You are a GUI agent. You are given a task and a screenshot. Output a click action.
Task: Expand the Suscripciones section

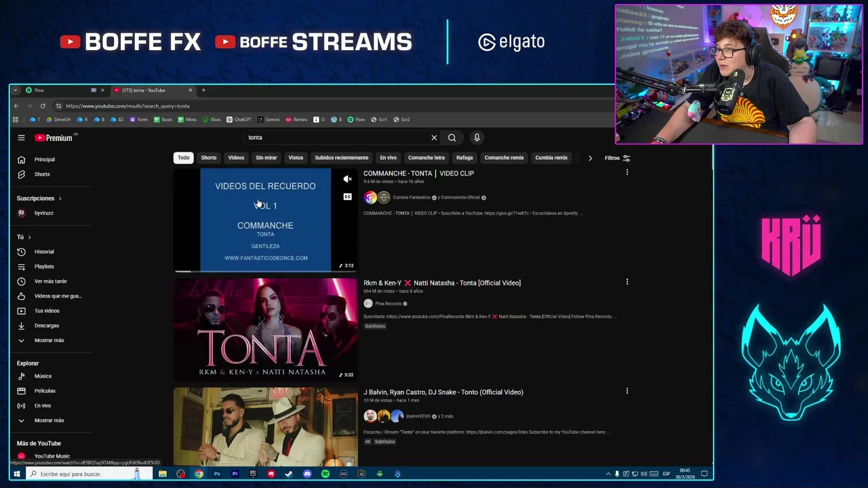39,199
